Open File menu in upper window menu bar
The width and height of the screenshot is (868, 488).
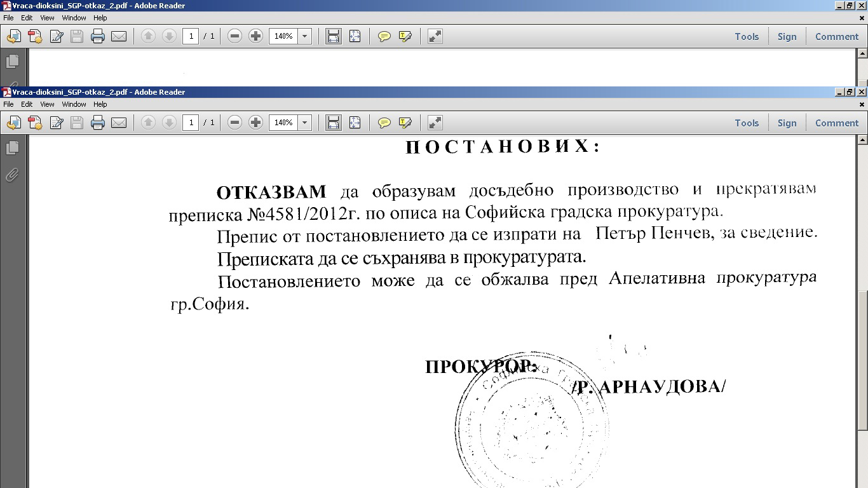point(8,18)
